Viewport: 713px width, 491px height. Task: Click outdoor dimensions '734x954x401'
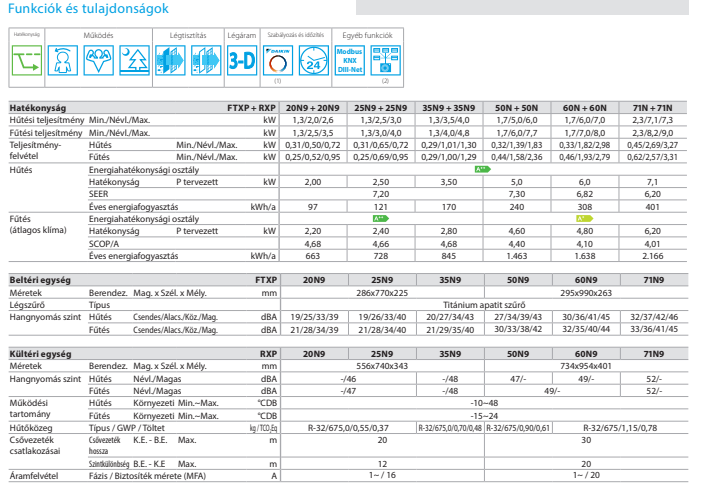pos(586,366)
